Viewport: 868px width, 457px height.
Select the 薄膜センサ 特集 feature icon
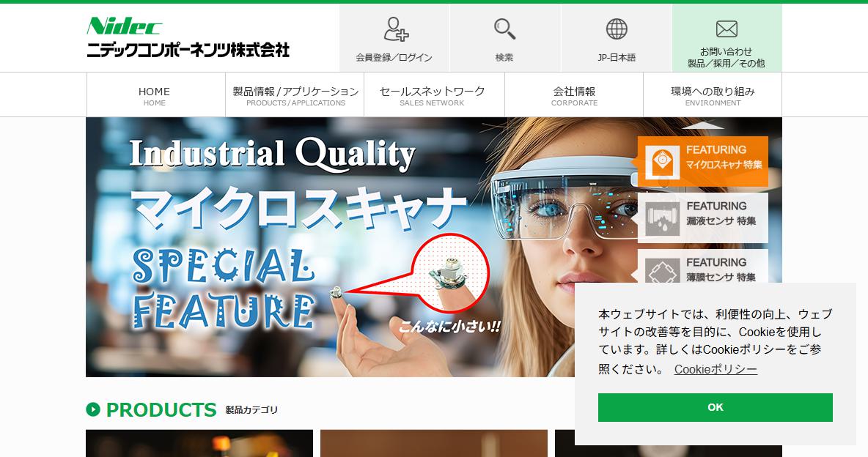[x=663, y=271]
